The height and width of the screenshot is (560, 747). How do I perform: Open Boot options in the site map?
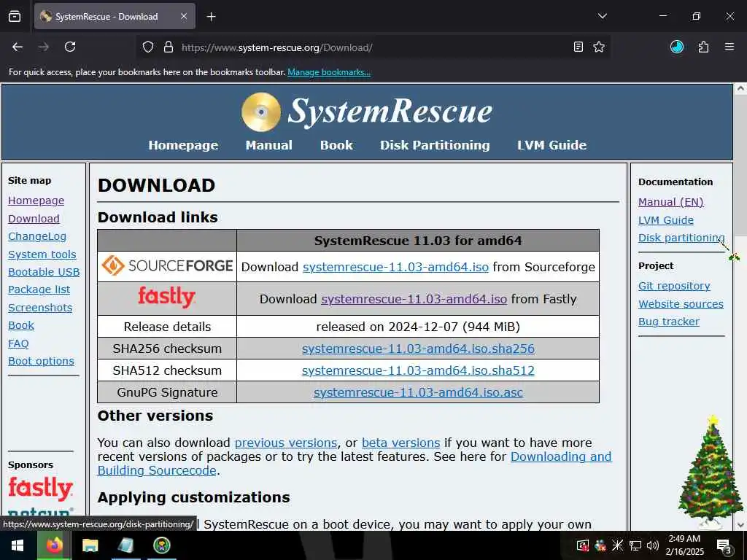click(41, 361)
